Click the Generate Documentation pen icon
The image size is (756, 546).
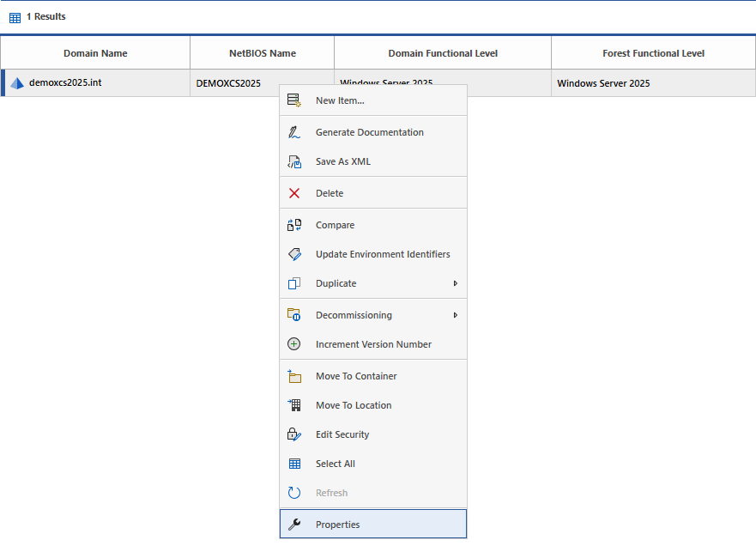pos(294,132)
